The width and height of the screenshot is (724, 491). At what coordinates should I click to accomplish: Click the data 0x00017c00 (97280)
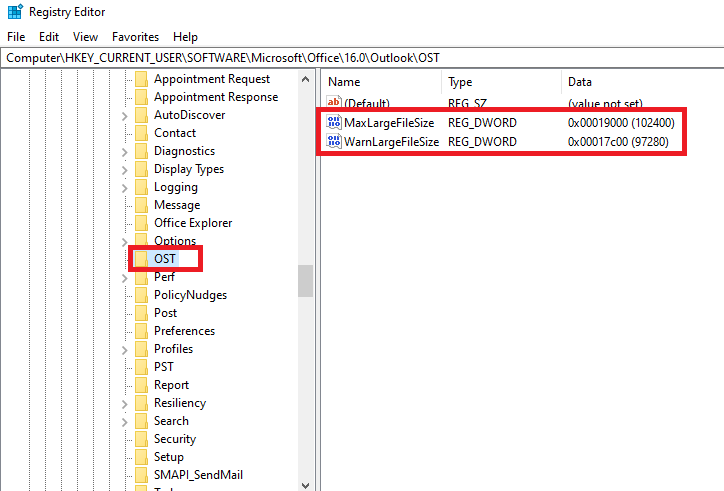coord(618,142)
